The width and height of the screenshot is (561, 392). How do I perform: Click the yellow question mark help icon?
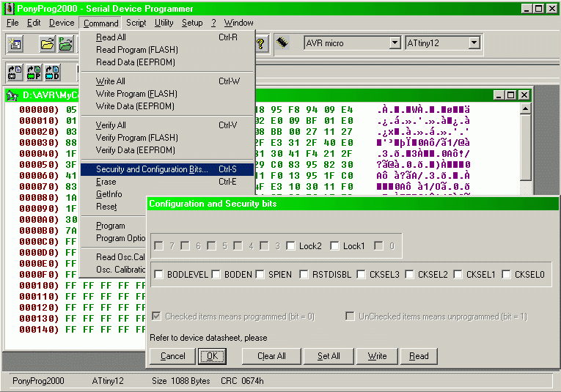(x=260, y=43)
